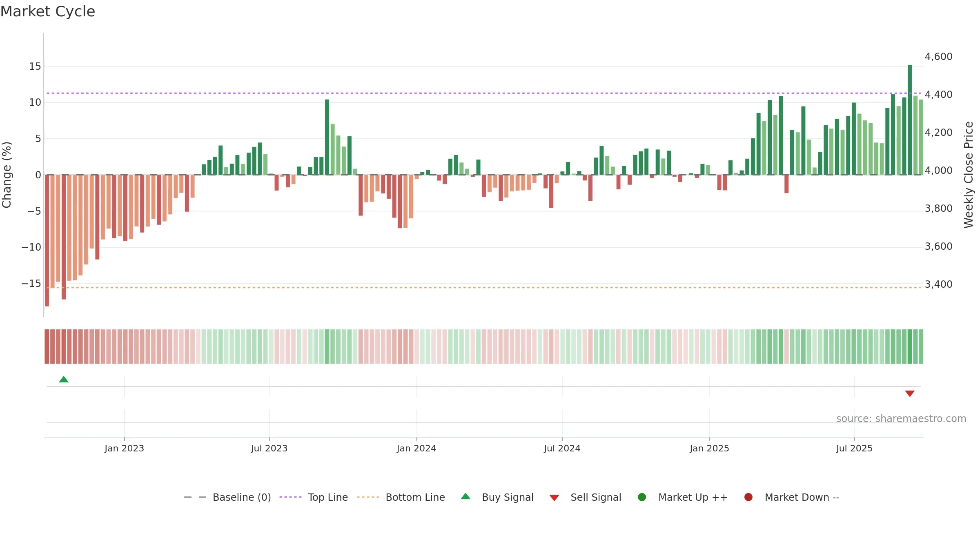980x551 pixels.
Task: Click the Jul 2023 axis label
Action: [x=269, y=449]
